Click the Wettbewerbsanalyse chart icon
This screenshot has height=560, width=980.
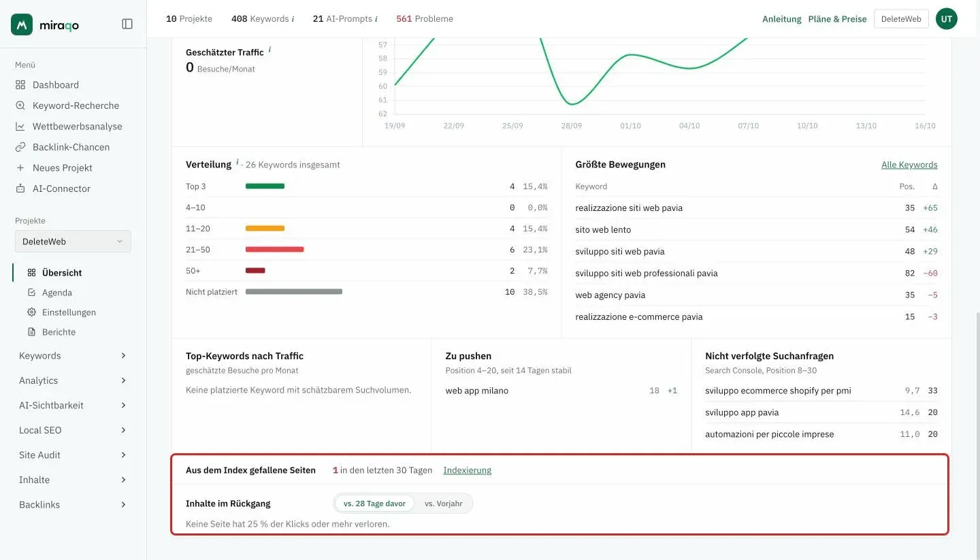pos(20,127)
